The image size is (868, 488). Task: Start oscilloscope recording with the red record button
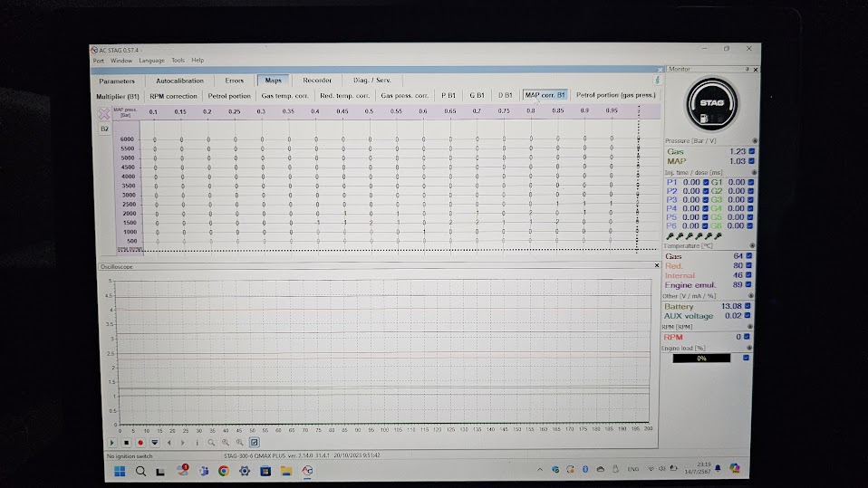(x=140, y=443)
